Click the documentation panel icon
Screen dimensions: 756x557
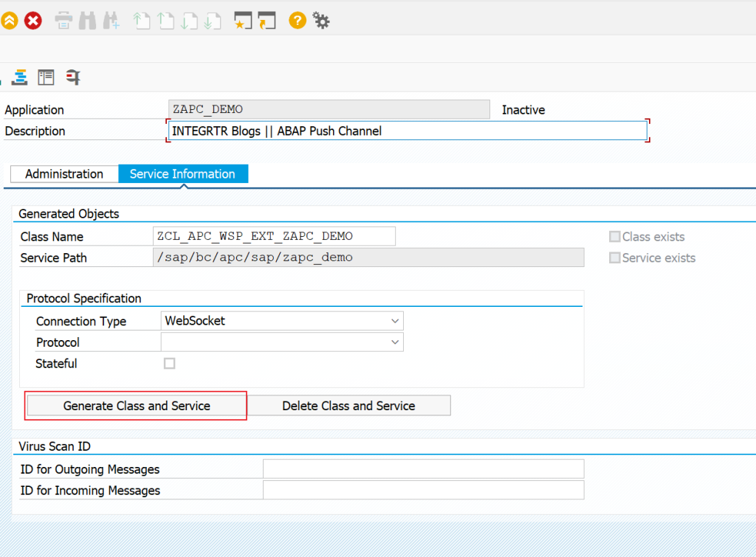[46, 77]
